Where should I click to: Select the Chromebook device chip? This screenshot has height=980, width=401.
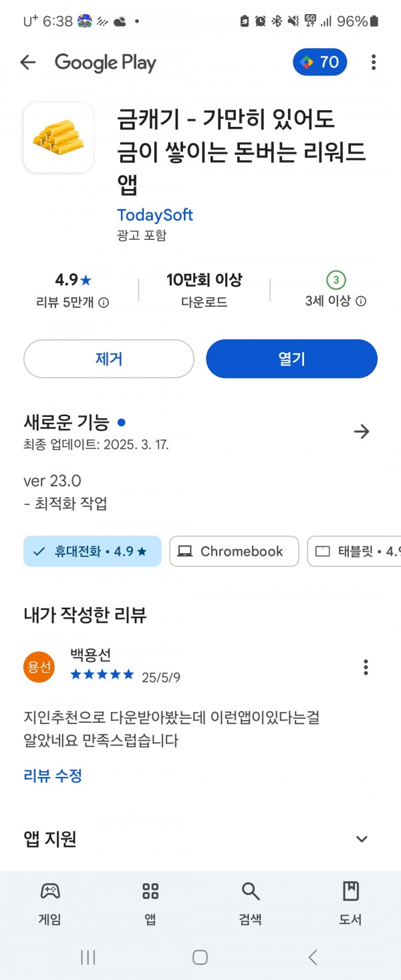click(x=234, y=551)
